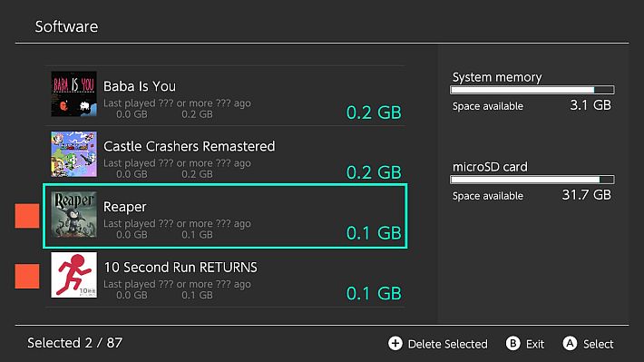Select the Castle Crashers Remastered row title
This screenshot has width=644, height=362.
[190, 146]
